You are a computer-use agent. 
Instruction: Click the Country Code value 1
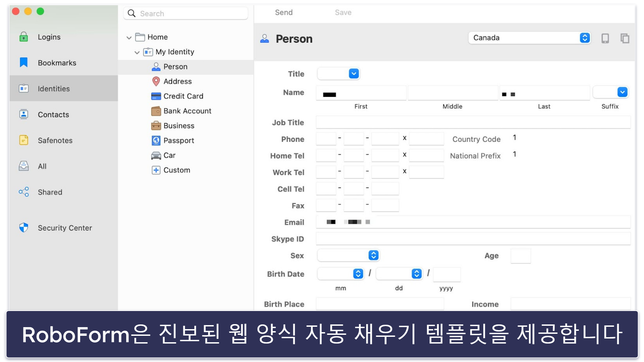tap(514, 138)
